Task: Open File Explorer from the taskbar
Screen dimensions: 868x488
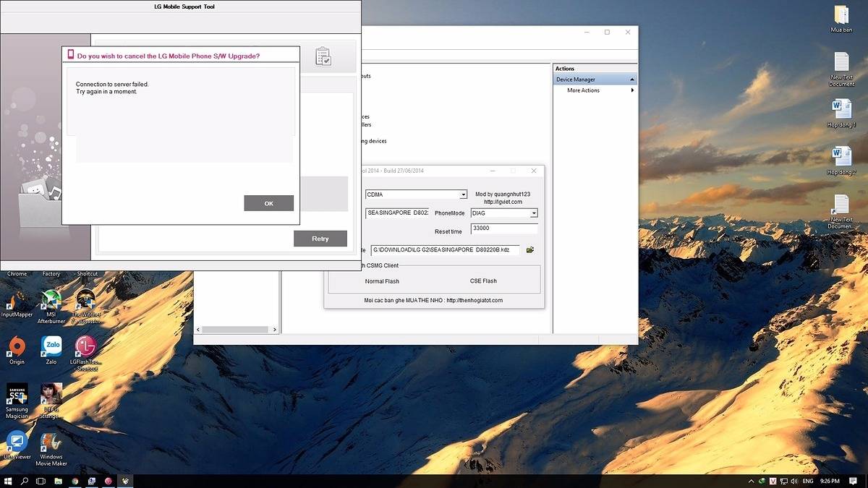Action: [58, 481]
